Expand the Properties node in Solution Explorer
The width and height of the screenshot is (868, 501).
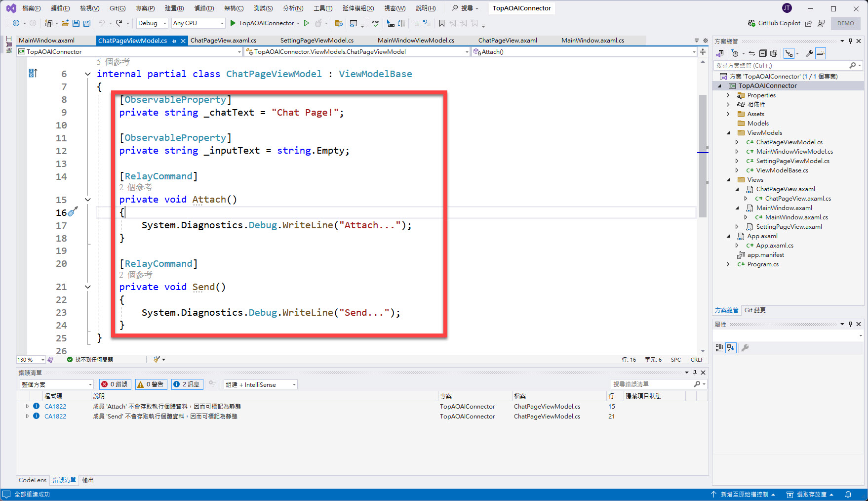click(x=728, y=95)
